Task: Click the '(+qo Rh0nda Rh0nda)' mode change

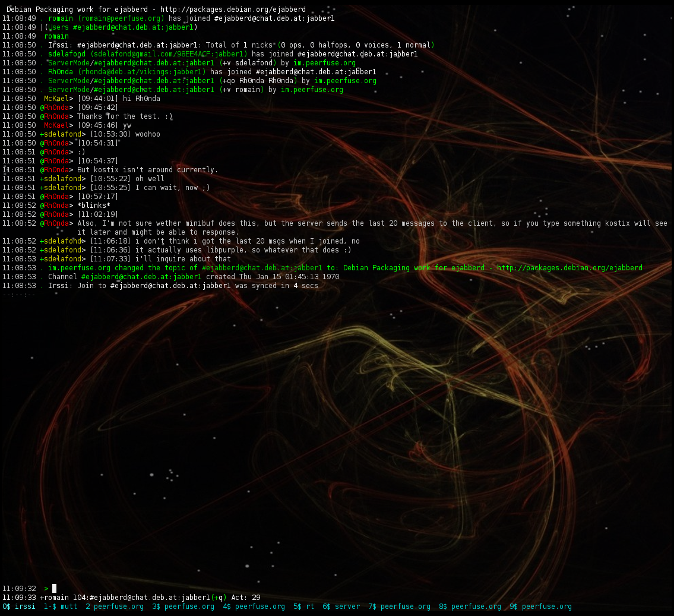Action: (x=258, y=80)
